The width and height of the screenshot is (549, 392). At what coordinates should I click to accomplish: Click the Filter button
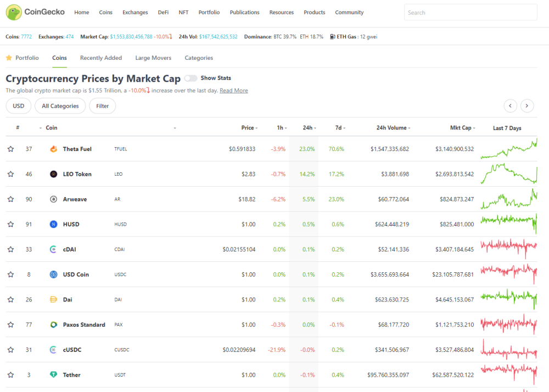[x=103, y=106]
